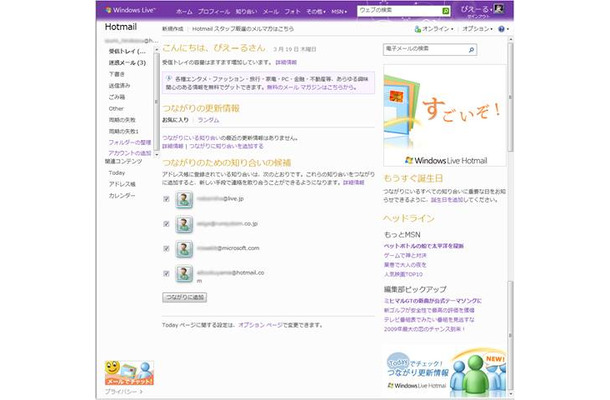Viewport: 610px width, 400px height.
Task: Open the 知り合い menu item
Action: click(x=246, y=12)
